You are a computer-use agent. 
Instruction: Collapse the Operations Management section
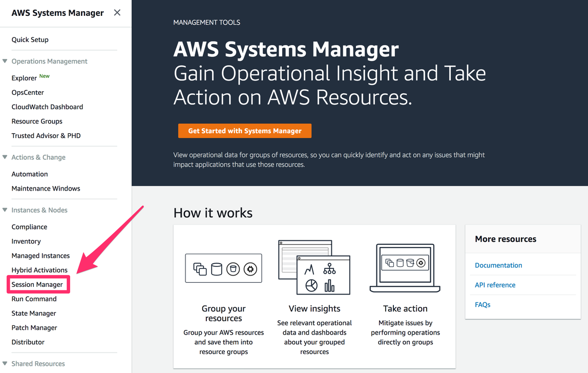tap(5, 61)
